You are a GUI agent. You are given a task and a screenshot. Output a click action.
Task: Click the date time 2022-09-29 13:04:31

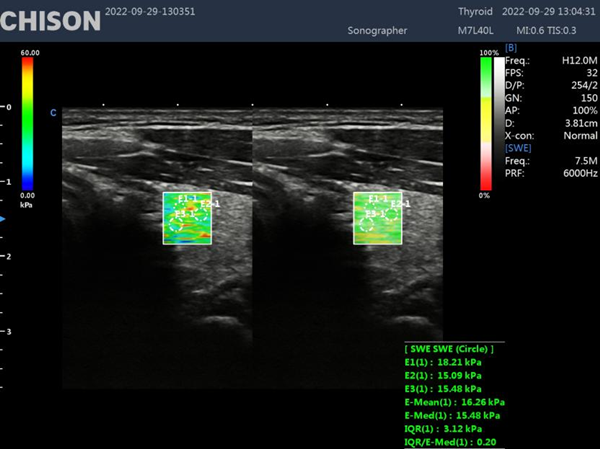coord(549,11)
